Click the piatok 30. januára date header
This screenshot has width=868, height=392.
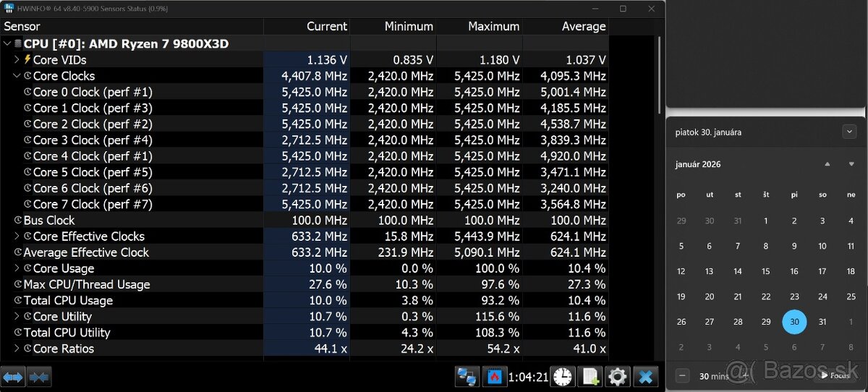pyautogui.click(x=708, y=132)
